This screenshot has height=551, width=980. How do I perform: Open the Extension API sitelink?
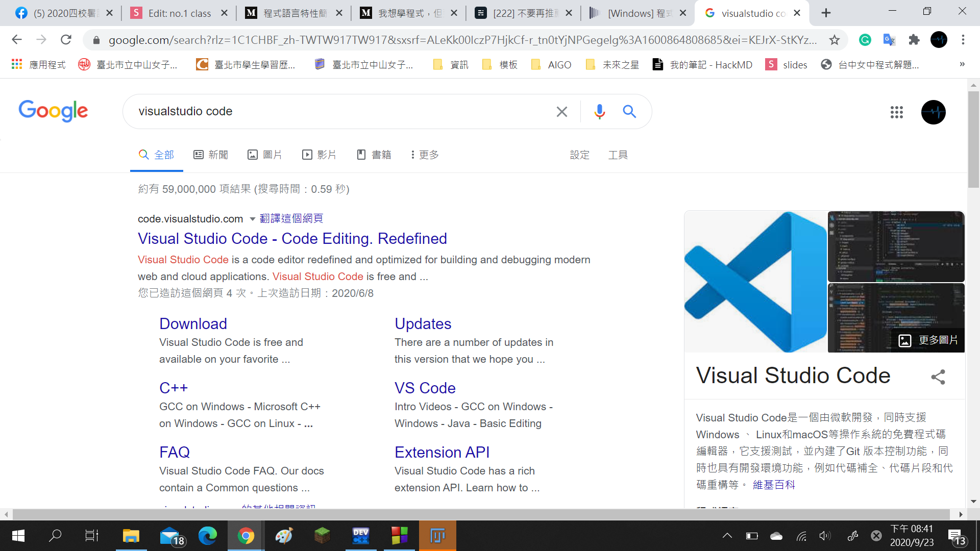[442, 452]
